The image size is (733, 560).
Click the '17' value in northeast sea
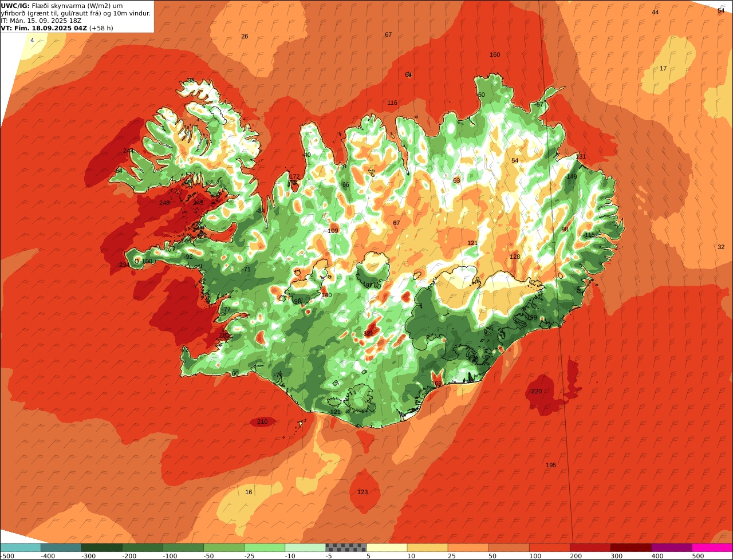click(x=663, y=69)
